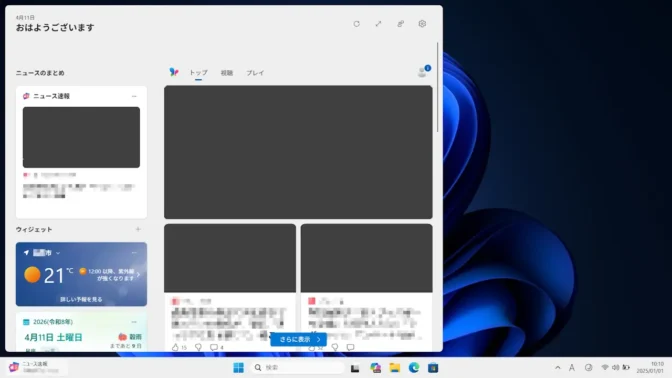Open the ニュース速報 card image
Image resolution: width=672 pixels, height=378 pixels.
click(x=81, y=137)
